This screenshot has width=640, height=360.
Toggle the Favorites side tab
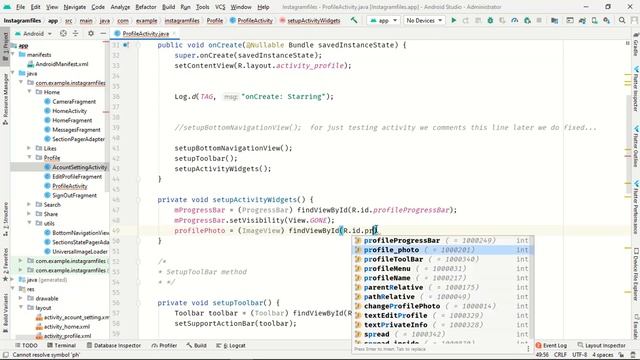[5, 264]
